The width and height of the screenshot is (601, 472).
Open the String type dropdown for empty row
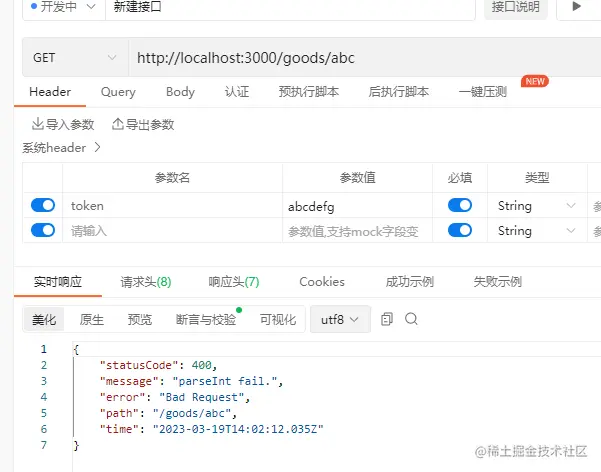pos(537,231)
